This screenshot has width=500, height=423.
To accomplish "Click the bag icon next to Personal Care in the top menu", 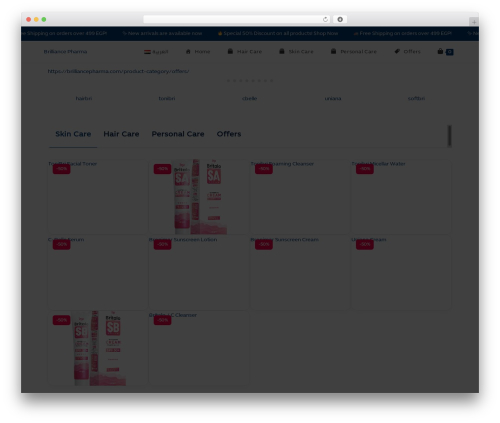I will click(333, 51).
